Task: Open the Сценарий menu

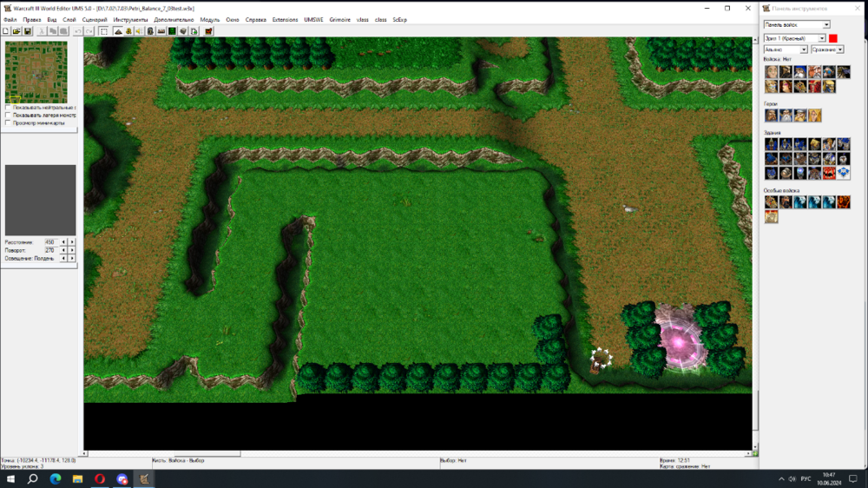Action: tap(95, 19)
